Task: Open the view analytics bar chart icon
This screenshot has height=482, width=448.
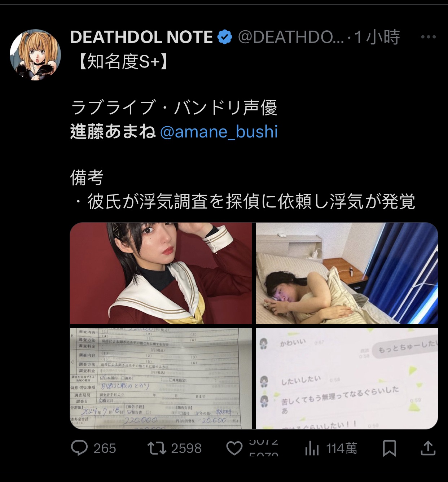Action: coord(312,448)
